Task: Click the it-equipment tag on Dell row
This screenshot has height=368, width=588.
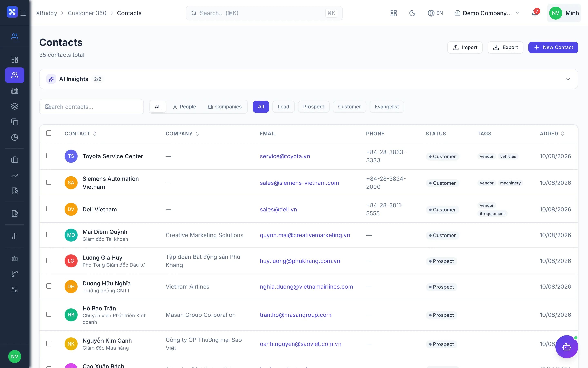Action: coord(492,214)
